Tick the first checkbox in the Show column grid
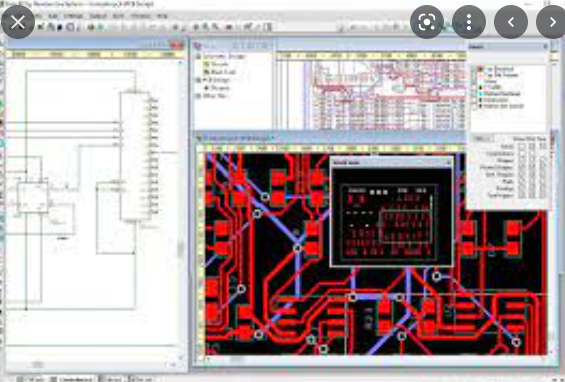 (521, 146)
